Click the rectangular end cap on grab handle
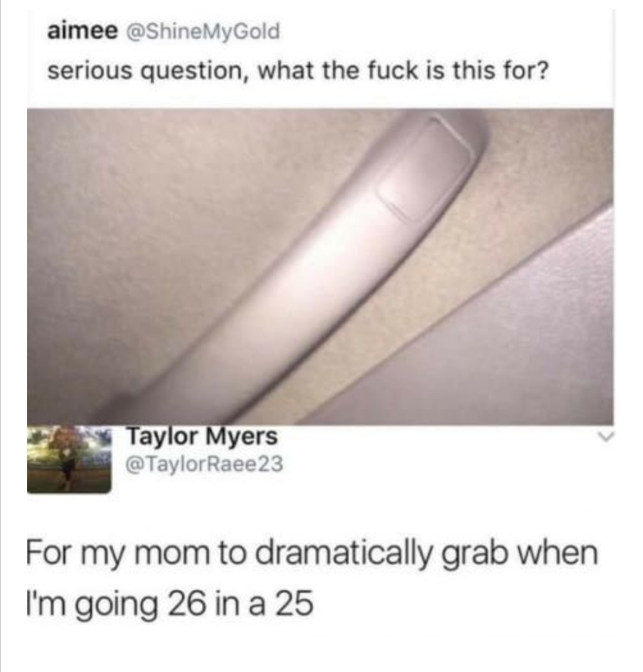Screen dimensions: 643x672 point(425,169)
